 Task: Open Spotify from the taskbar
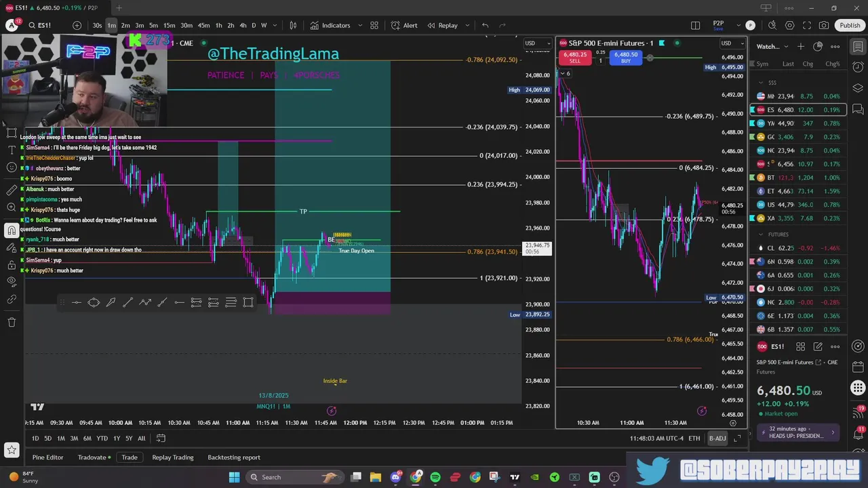pyautogui.click(x=435, y=477)
